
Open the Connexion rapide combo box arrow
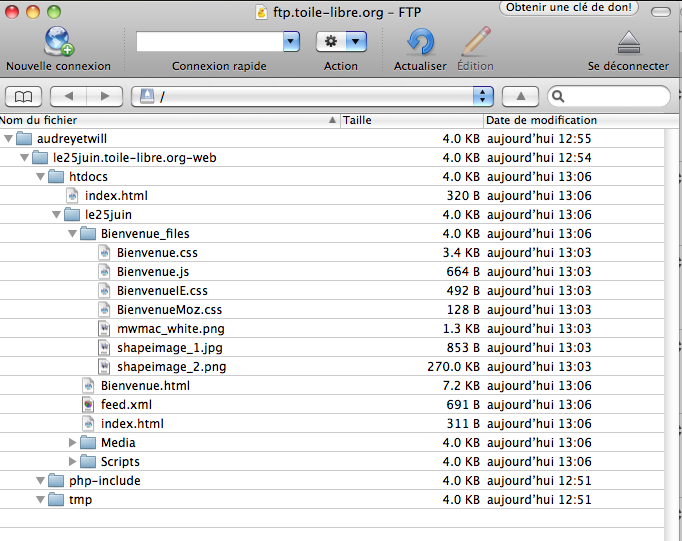291,42
